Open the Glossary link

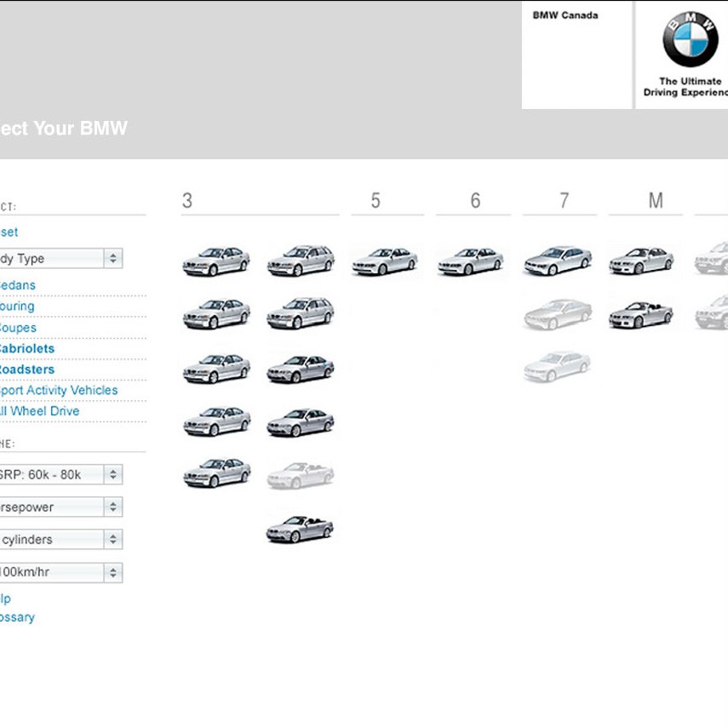click(17, 616)
